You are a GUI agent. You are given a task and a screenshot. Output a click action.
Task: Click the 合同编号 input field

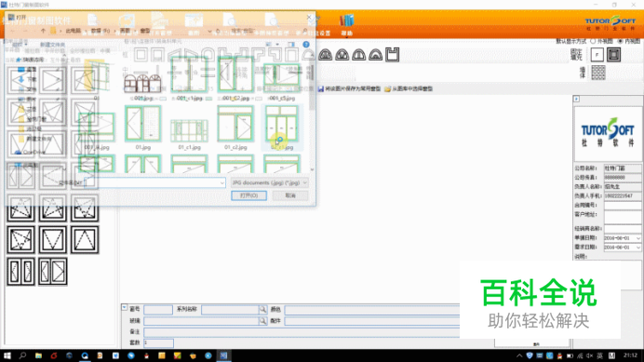[x=623, y=205]
